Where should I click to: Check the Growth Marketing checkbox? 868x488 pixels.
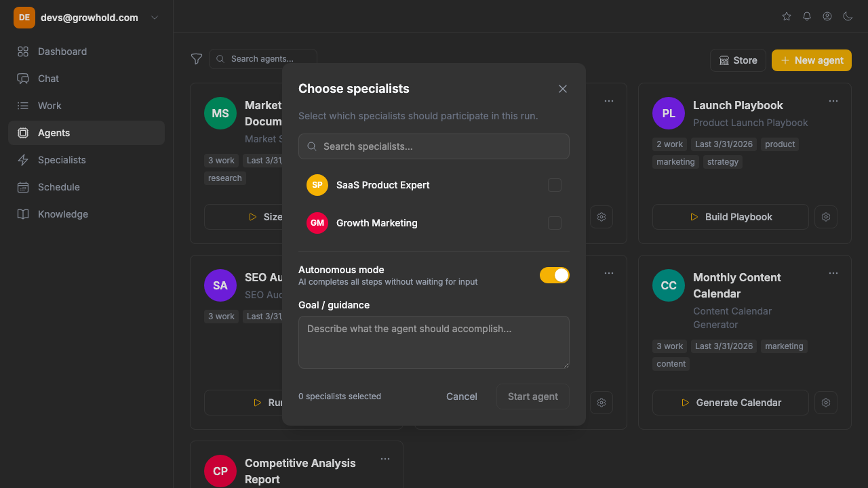pos(555,223)
